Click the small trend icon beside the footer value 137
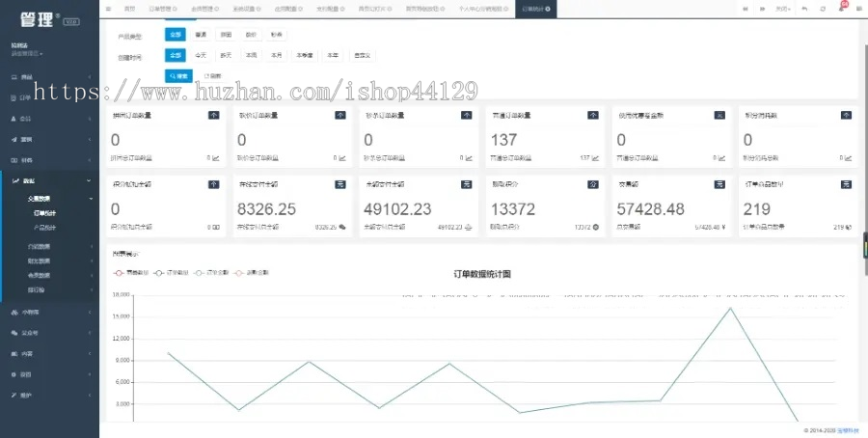The width and height of the screenshot is (868, 438). click(596, 158)
